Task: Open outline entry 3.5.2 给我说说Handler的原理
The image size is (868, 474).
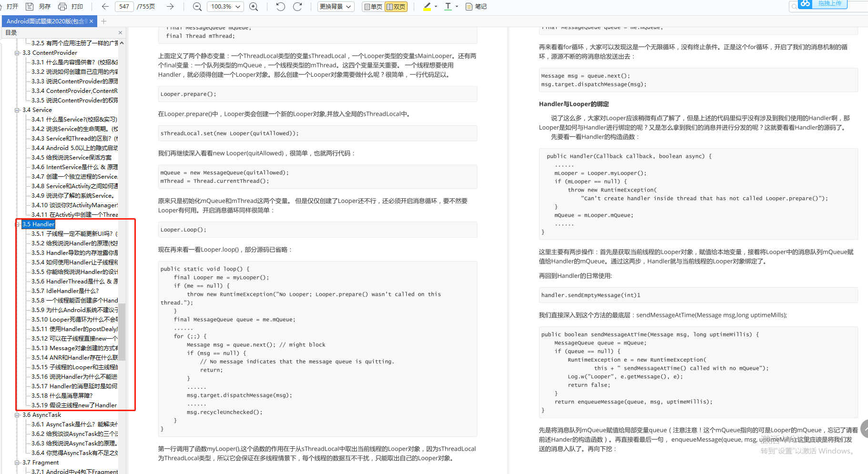Action: [75, 243]
